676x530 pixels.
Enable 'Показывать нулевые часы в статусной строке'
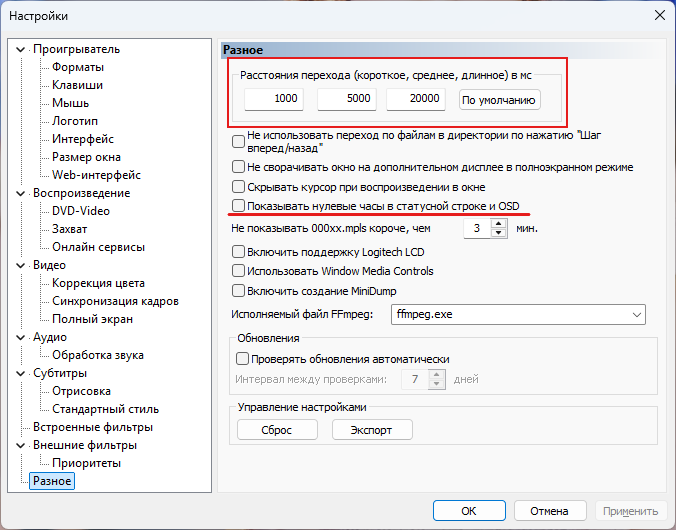point(238,206)
